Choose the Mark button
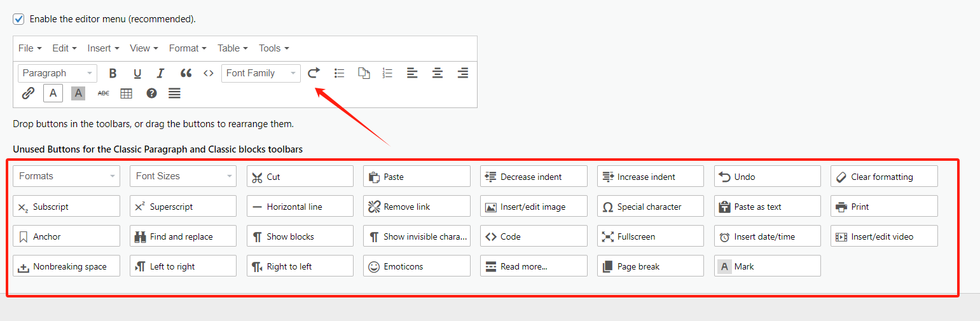This screenshot has width=980, height=321. coord(768,266)
